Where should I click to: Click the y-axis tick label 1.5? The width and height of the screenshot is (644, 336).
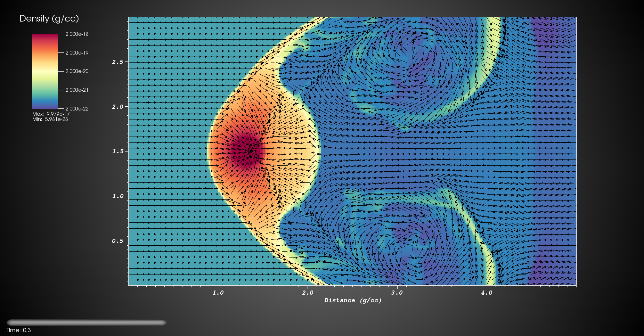(x=117, y=151)
